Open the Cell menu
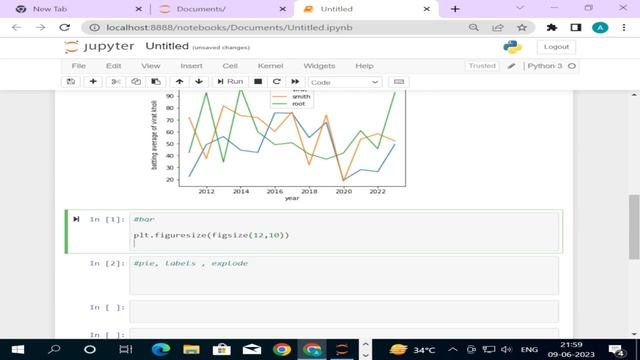The height and width of the screenshot is (360, 640). tap(230, 66)
